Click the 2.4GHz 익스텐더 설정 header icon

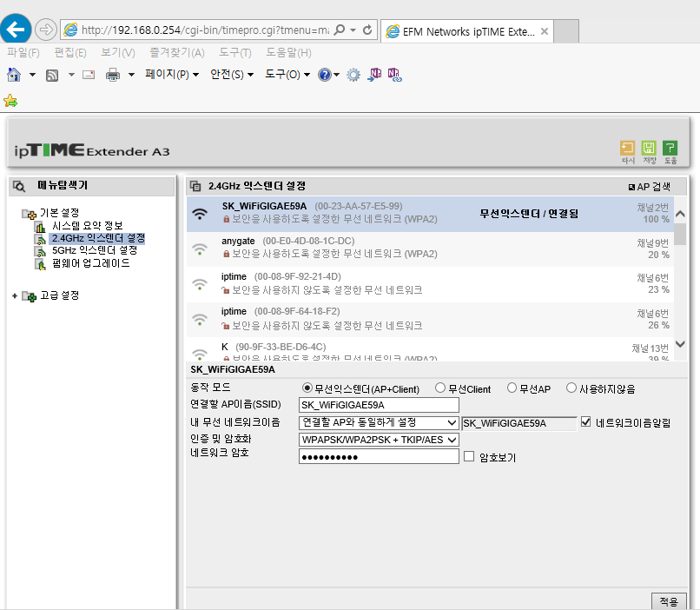tap(195, 186)
